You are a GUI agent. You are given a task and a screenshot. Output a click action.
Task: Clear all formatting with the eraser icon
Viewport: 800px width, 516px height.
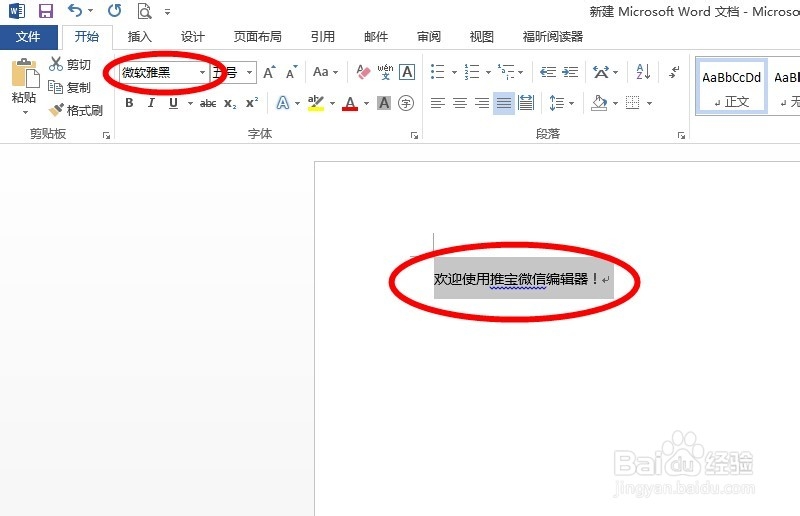[x=363, y=72]
